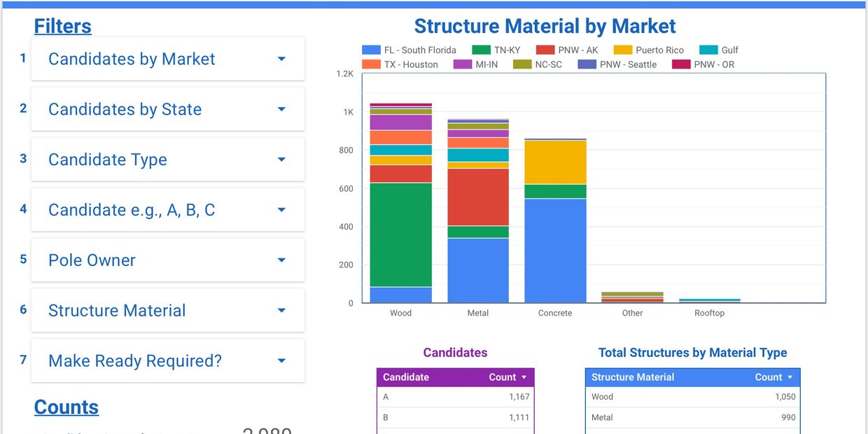Click the Structure Material filter arrow
The image size is (868, 434).
[281, 311]
